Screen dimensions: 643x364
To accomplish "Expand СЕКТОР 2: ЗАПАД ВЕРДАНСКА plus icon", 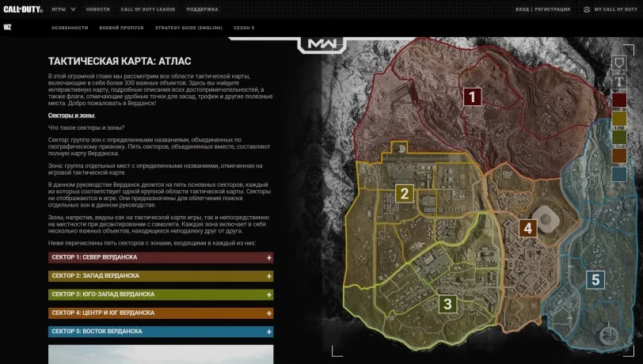I will [x=269, y=276].
